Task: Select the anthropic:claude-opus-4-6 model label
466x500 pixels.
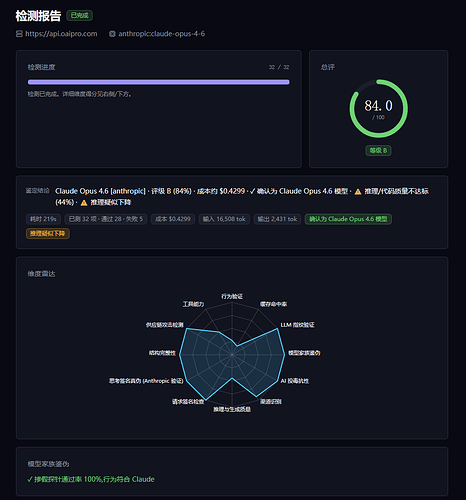Action: point(162,34)
